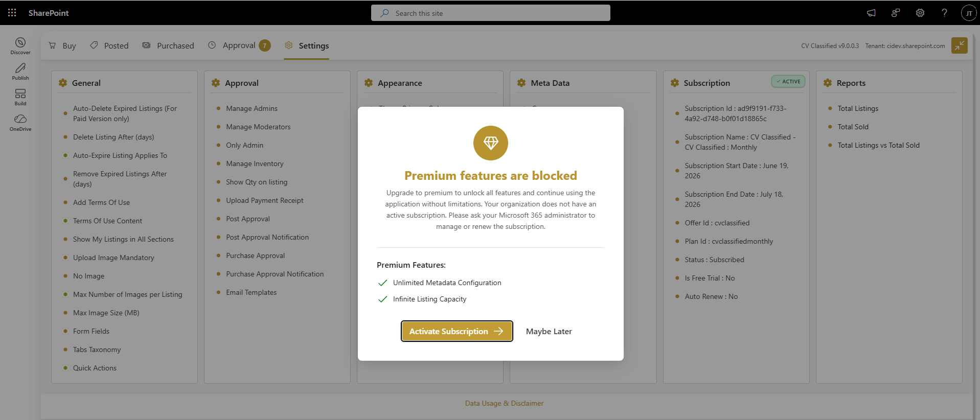Open the JT account profile avatar
The width and height of the screenshot is (980, 420).
pyautogui.click(x=969, y=13)
